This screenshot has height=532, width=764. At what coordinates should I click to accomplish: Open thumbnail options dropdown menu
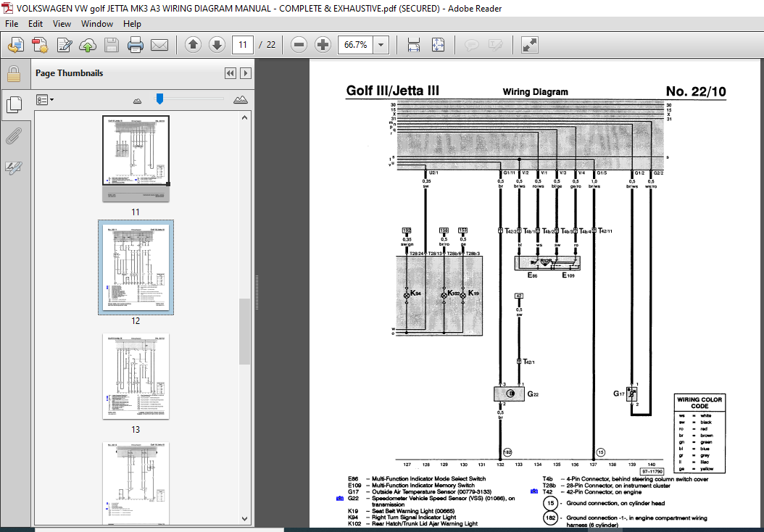[45, 100]
